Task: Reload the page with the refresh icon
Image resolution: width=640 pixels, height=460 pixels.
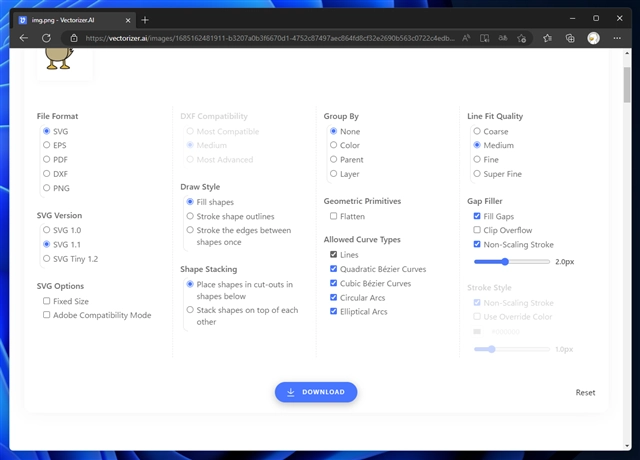Action: (x=46, y=38)
